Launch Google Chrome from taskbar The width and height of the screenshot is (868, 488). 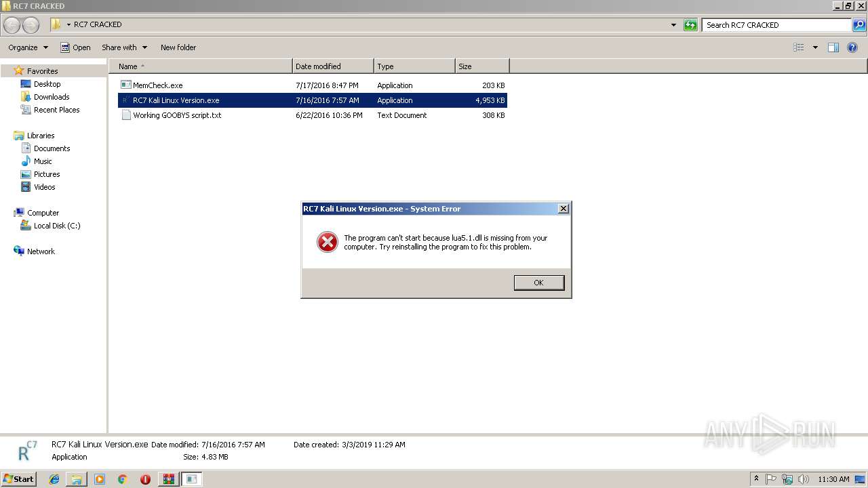(x=123, y=479)
